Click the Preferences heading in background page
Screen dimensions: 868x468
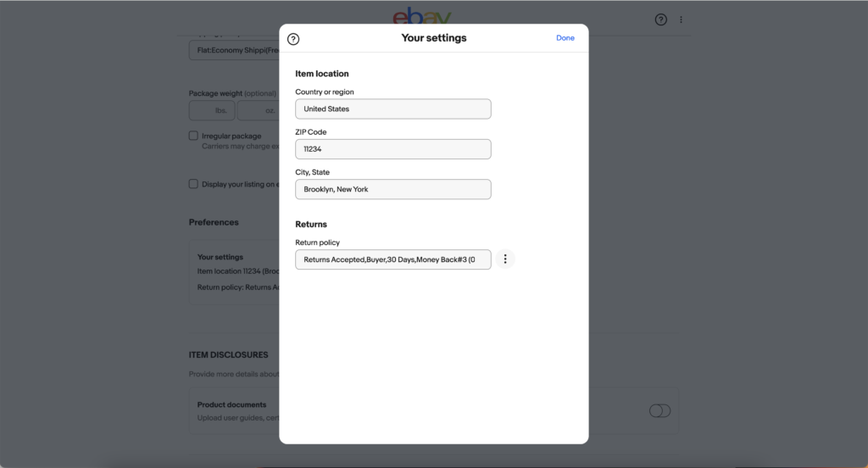coord(214,222)
